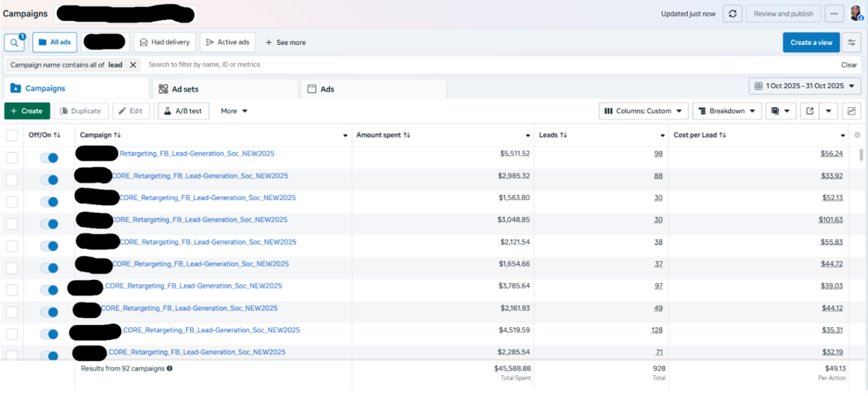Screen dimensions: 868x396
Task: Select the Active ads view
Action: point(227,42)
